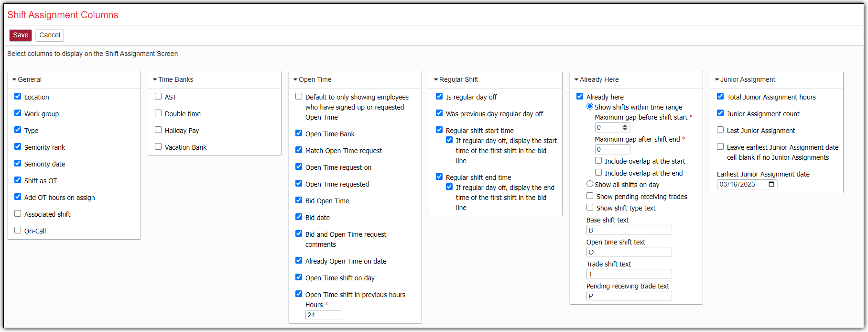Increase the Maximum gap before shift start value
The height and width of the screenshot is (332, 868).
(625, 126)
